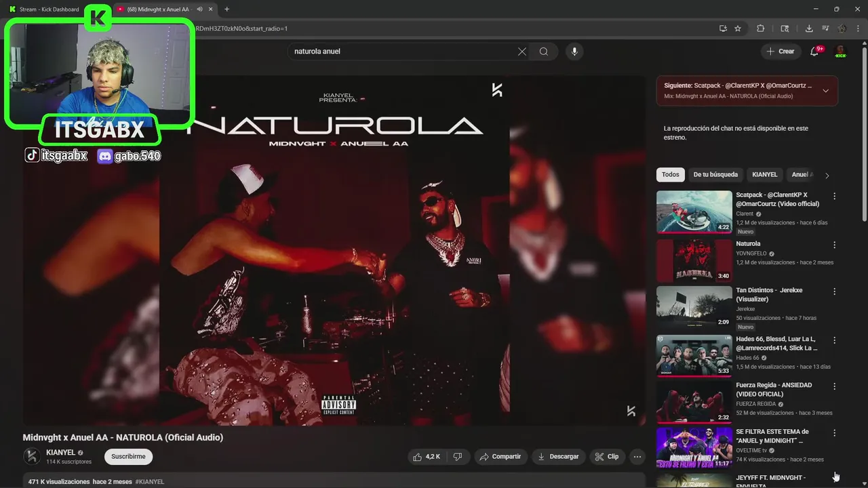The image size is (868, 488).
Task: Start voice search with the microphone icon
Action: point(574,52)
